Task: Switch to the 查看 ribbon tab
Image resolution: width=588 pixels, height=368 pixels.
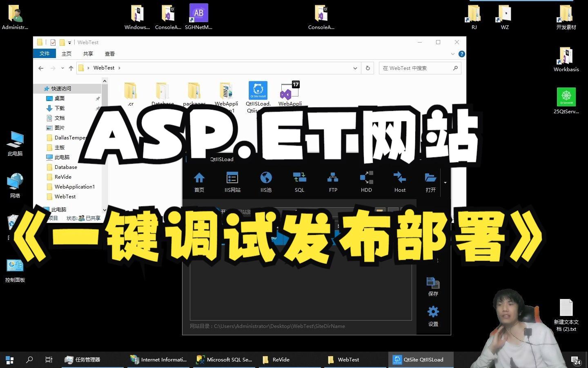Action: click(x=109, y=54)
